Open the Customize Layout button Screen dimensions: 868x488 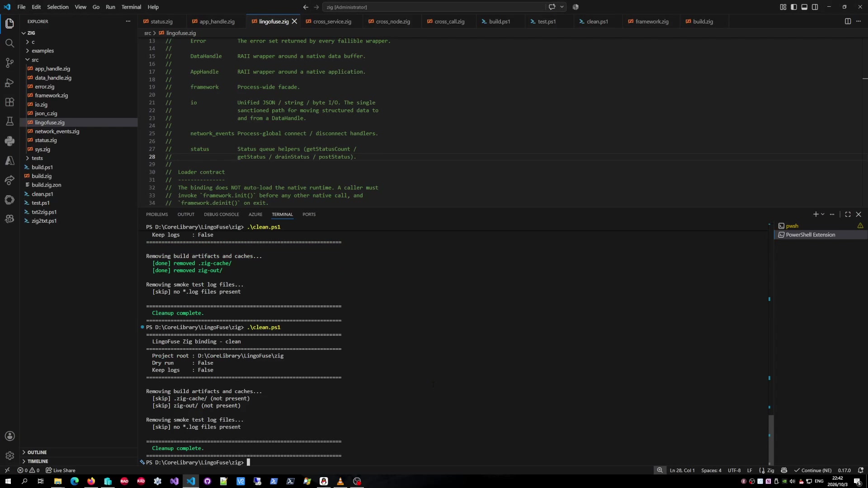coord(783,7)
